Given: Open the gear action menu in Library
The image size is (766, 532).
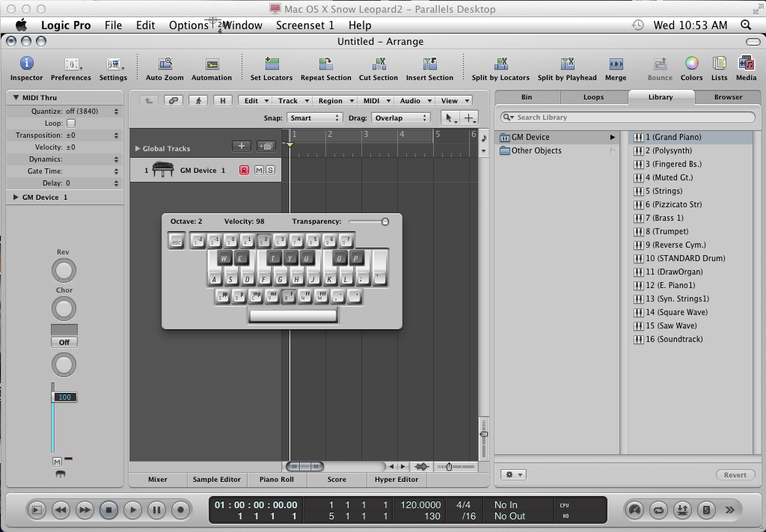Looking at the screenshot, I should click(513, 474).
